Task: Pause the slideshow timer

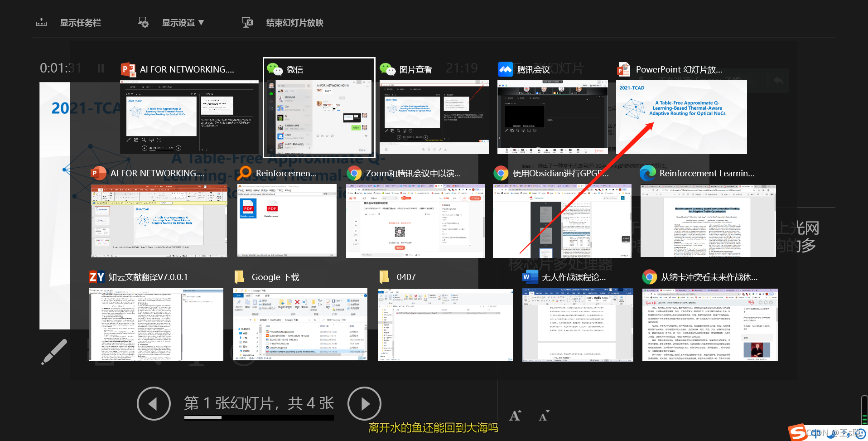Action: [101, 68]
